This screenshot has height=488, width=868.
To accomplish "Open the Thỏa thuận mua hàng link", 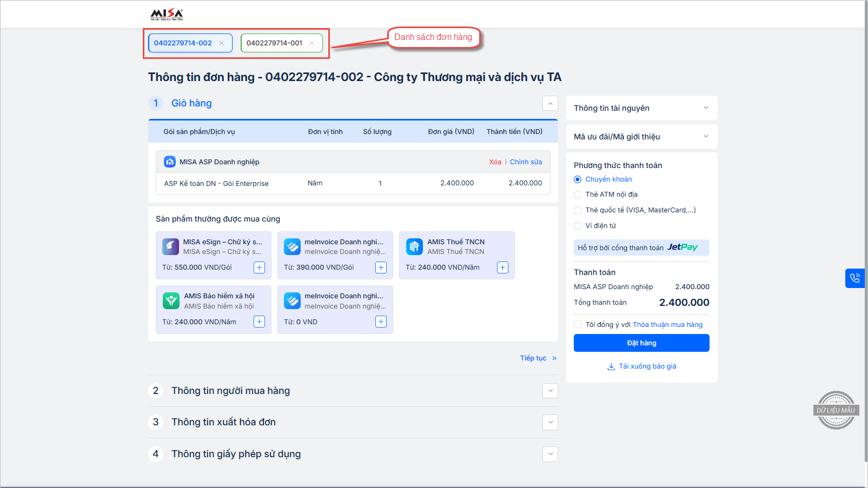I will click(x=668, y=325).
